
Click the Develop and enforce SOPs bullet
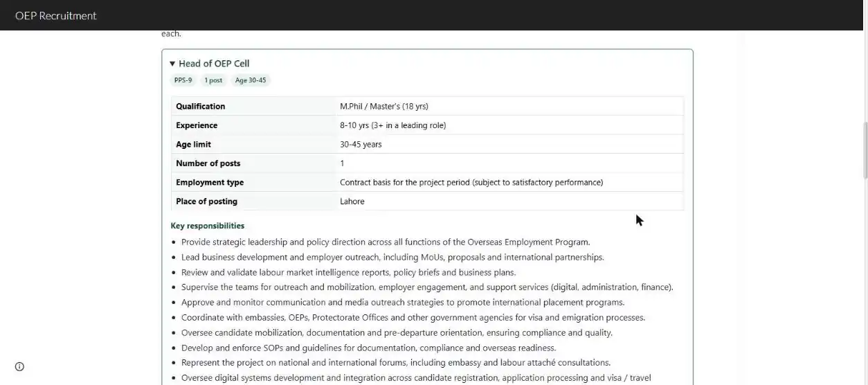tap(368, 348)
